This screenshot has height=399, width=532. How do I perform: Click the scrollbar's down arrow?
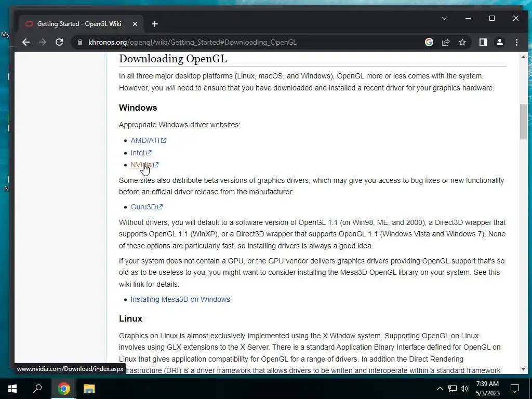tap(523, 369)
